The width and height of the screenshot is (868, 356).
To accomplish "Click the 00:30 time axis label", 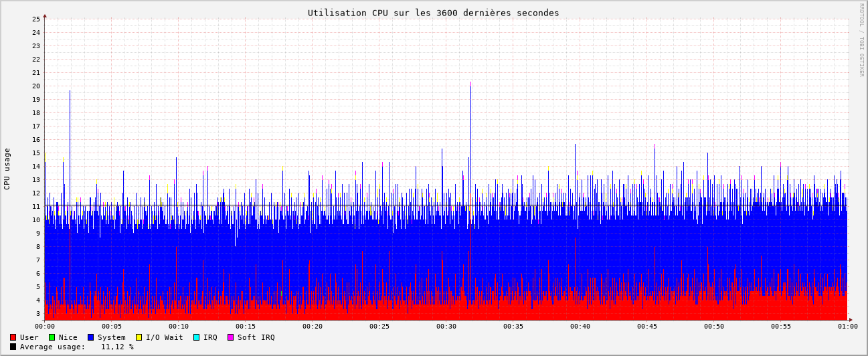I will tap(446, 327).
